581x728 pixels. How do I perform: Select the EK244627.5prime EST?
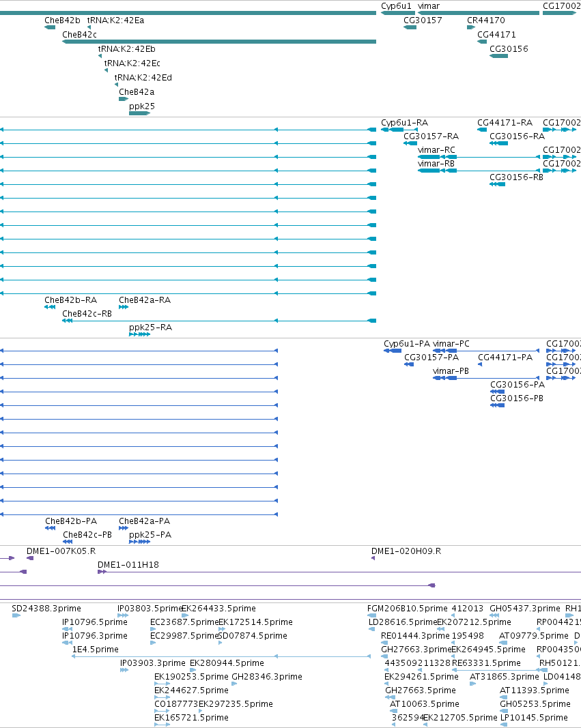click(162, 697)
